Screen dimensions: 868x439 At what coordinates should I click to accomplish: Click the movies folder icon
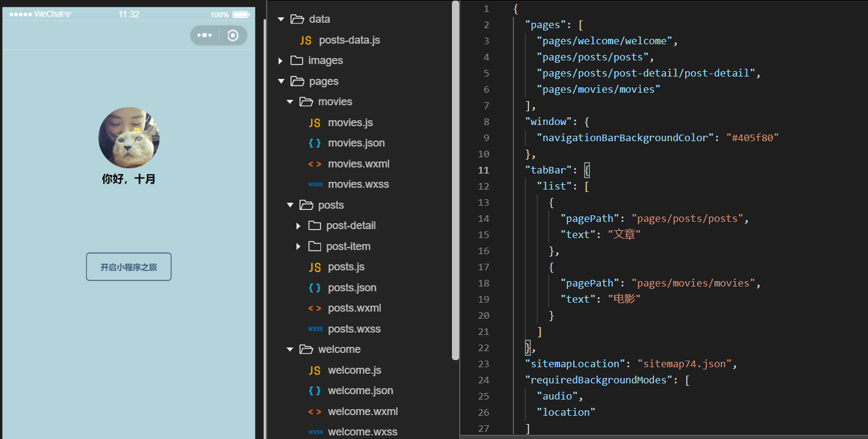pos(306,102)
